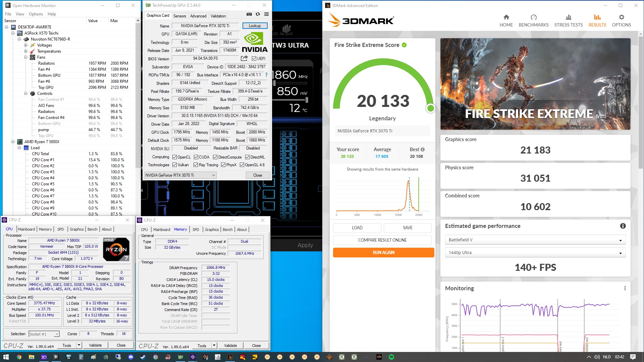Open the 1440p Ultra resolution dropdown
644x362 pixels.
(535, 253)
